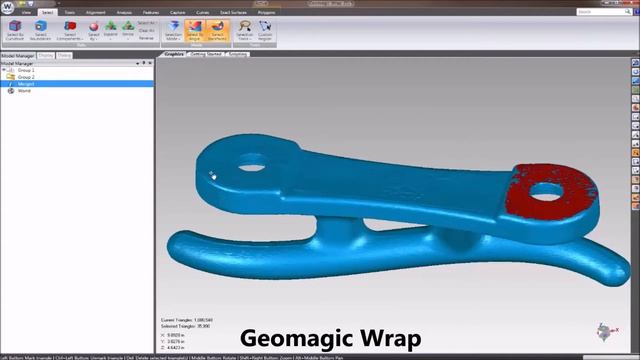The image size is (640, 360).
Task: Select Group 2 folder in Model Manager
Action: point(26,77)
